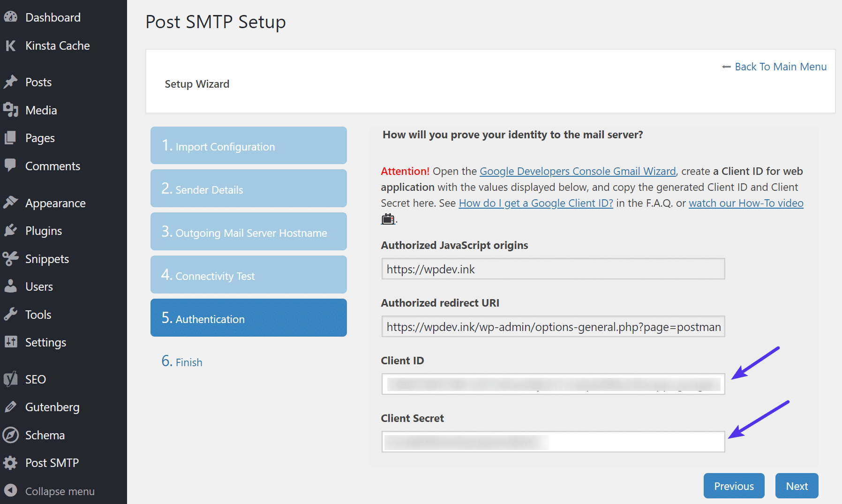Select the Finish step

pyautogui.click(x=182, y=361)
